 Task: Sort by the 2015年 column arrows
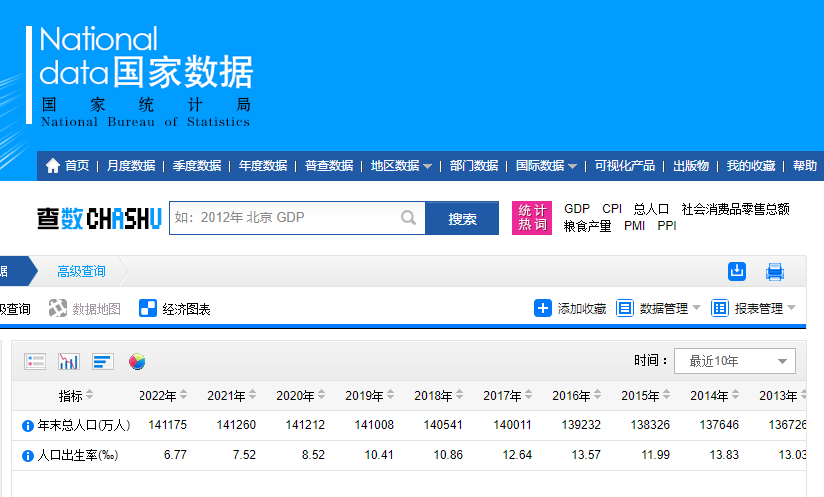tap(666, 395)
